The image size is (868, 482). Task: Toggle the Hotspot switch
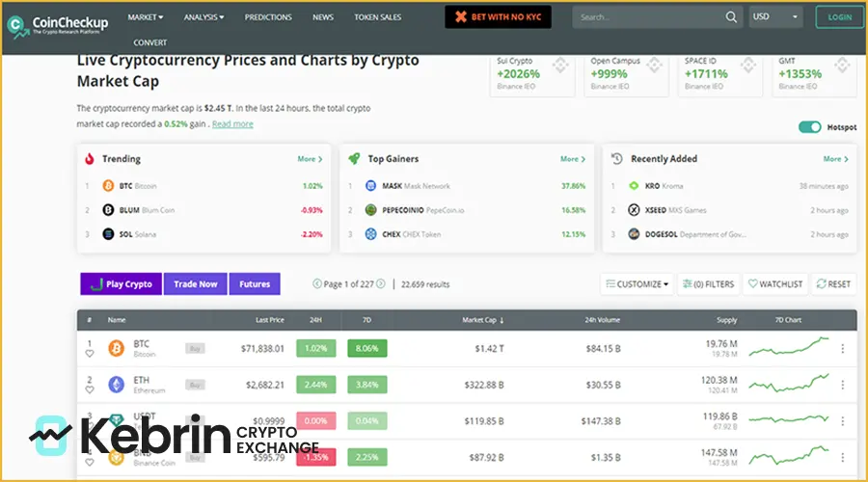click(810, 127)
